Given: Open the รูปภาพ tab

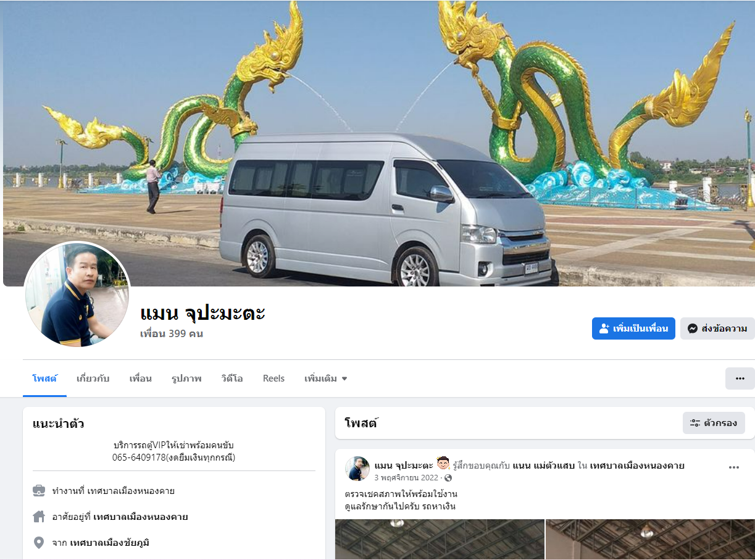Looking at the screenshot, I should coord(186,378).
